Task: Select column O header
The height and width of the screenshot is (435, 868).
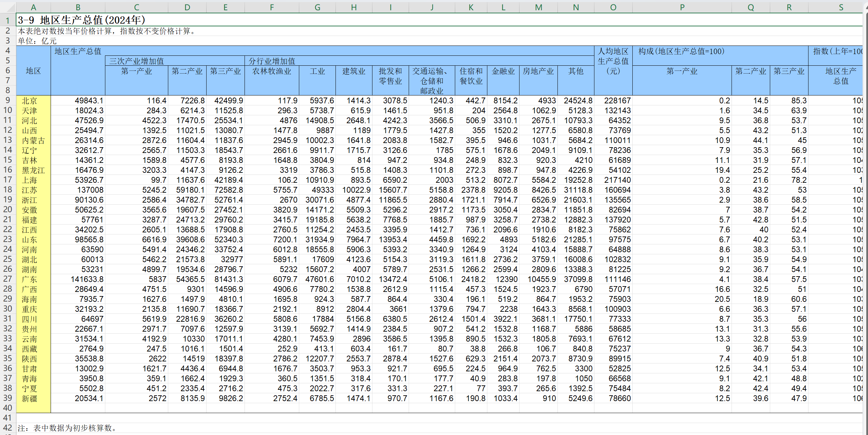Action: pyautogui.click(x=613, y=7)
